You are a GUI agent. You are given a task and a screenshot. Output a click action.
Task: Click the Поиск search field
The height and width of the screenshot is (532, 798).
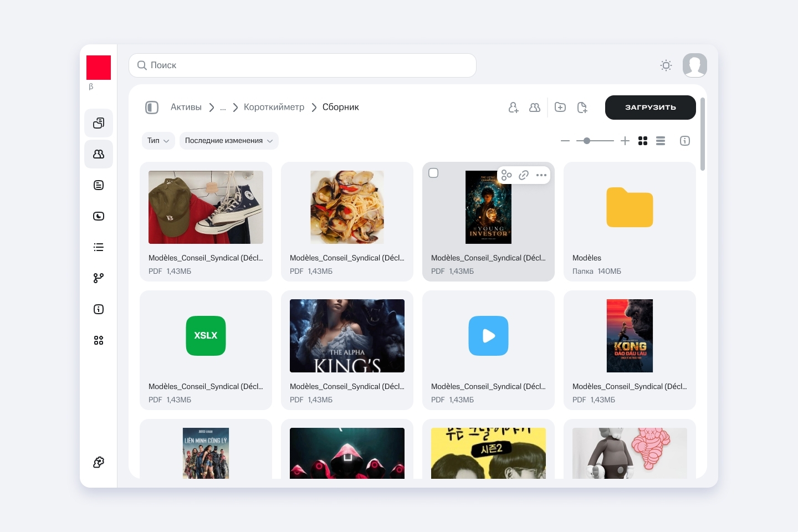point(303,65)
